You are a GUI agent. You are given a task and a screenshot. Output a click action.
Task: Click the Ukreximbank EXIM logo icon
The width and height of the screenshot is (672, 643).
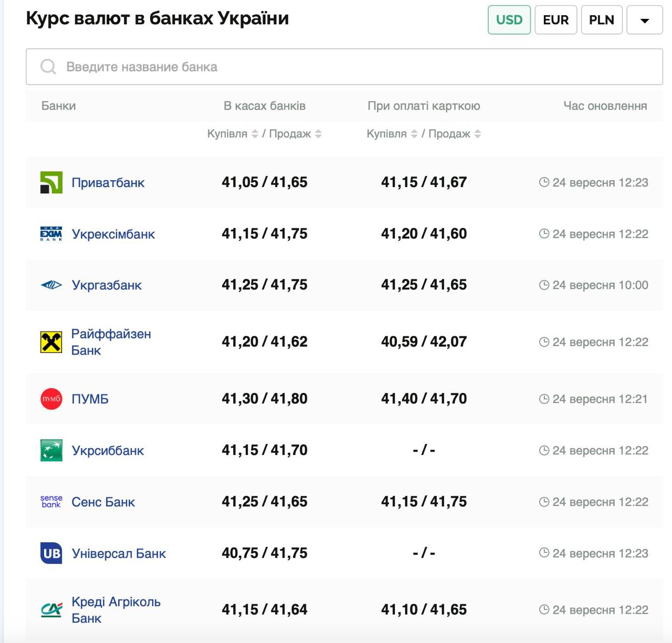click(x=51, y=234)
